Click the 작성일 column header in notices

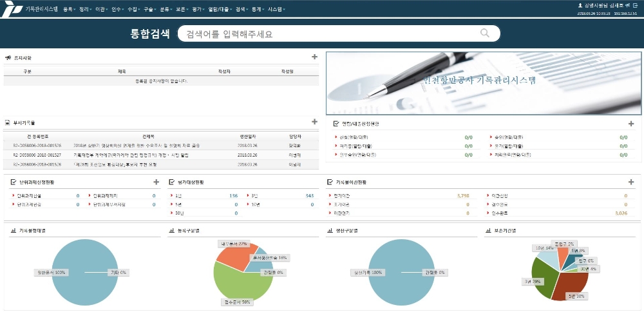click(287, 72)
